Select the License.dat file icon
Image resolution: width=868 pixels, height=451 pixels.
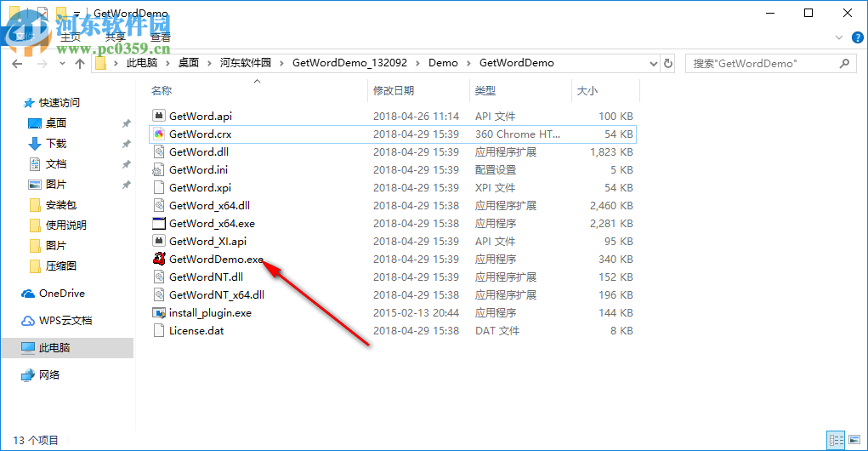[x=159, y=331]
